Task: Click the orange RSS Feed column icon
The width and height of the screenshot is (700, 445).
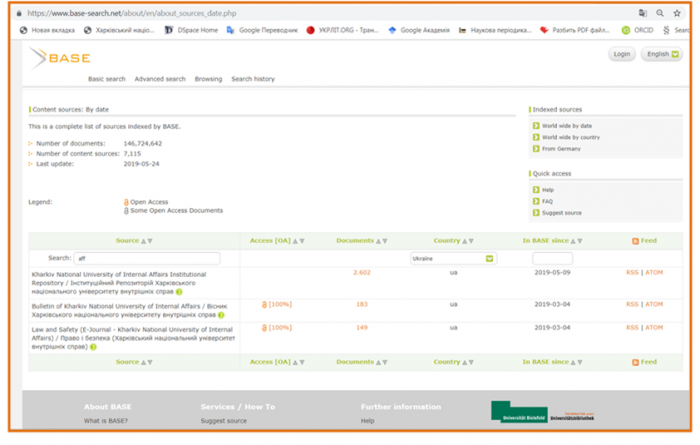Action: pyautogui.click(x=636, y=241)
